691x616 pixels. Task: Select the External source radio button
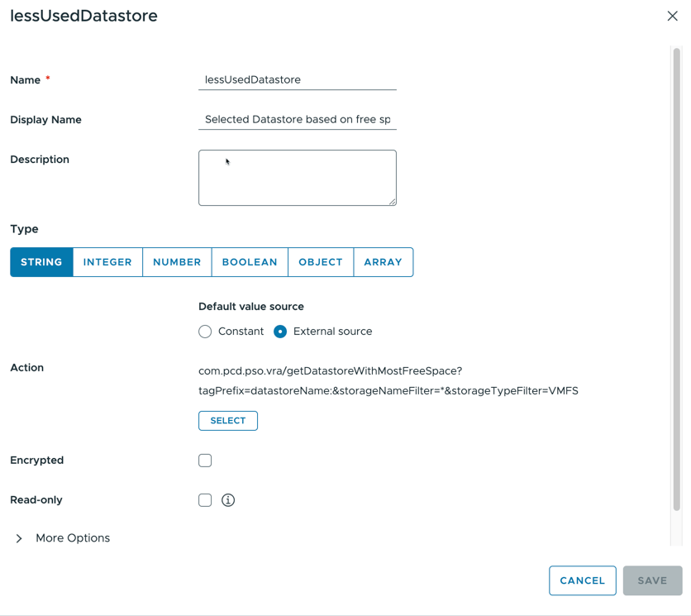pyautogui.click(x=280, y=332)
